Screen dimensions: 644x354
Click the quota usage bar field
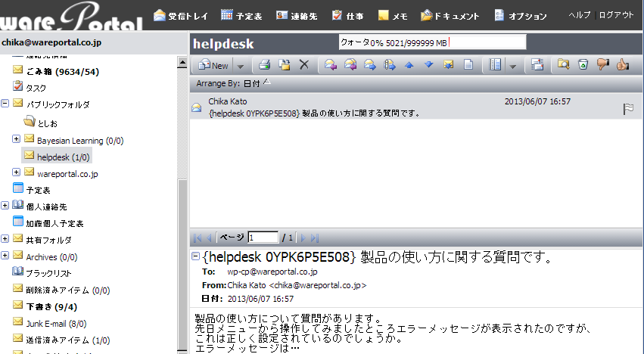pos(432,42)
